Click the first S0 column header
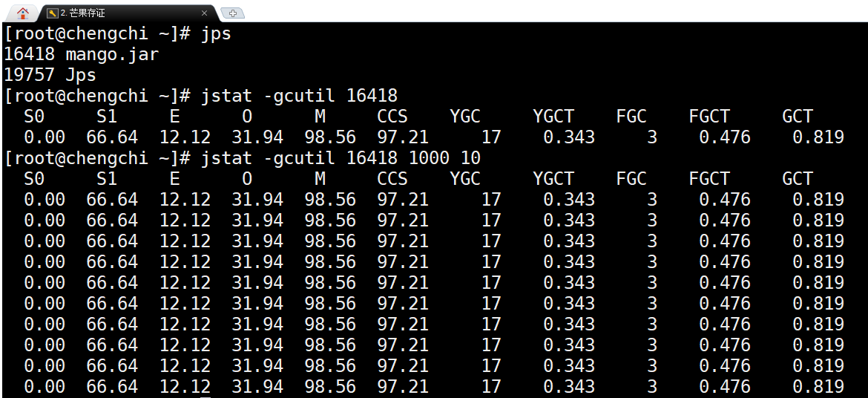Image resolution: width=868 pixels, height=398 pixels. (34, 117)
